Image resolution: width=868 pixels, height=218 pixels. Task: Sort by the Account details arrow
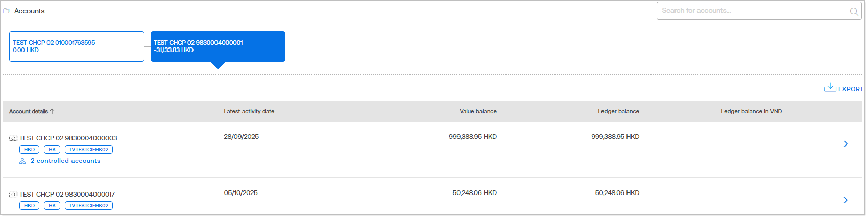coord(52,111)
